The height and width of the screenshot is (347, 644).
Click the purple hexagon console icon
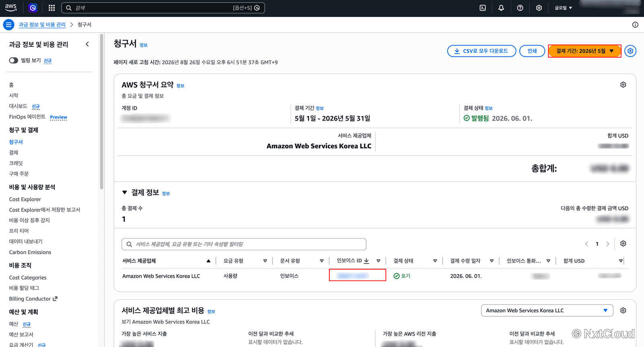(33, 8)
